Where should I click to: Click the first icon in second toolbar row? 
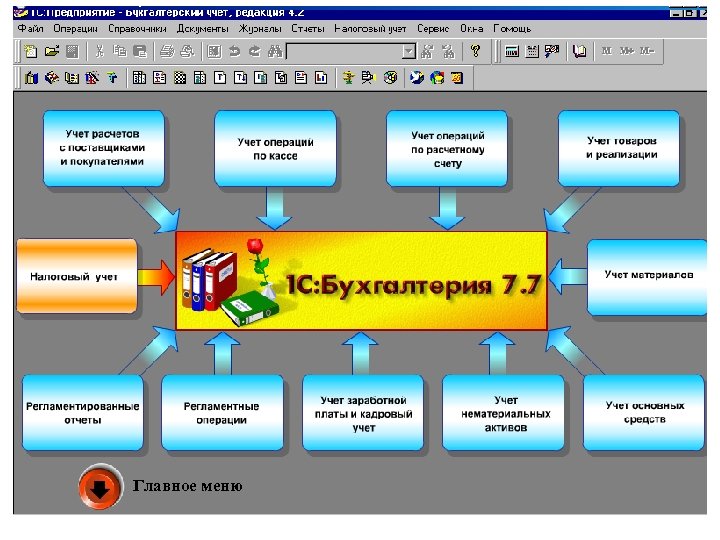[x=31, y=78]
